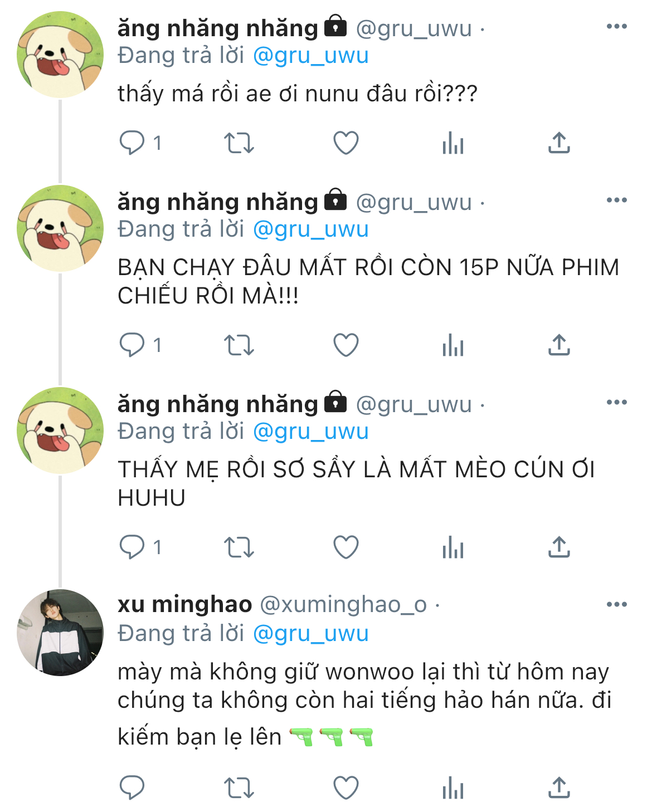Open xu minghao's profile picture
Screen dimensions: 652x812
(x=60, y=633)
